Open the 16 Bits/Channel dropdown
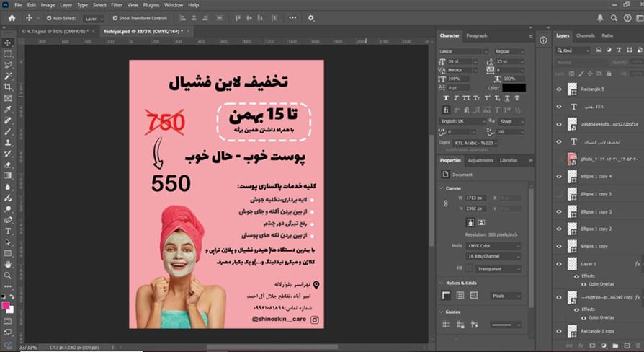Image resolution: width=644 pixels, height=352 pixels. point(493,256)
